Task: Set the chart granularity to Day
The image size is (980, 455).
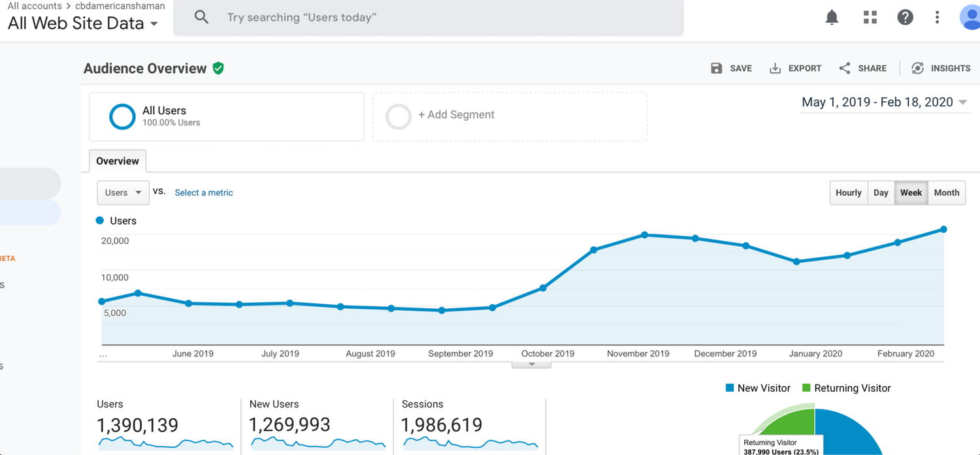Action: (881, 193)
